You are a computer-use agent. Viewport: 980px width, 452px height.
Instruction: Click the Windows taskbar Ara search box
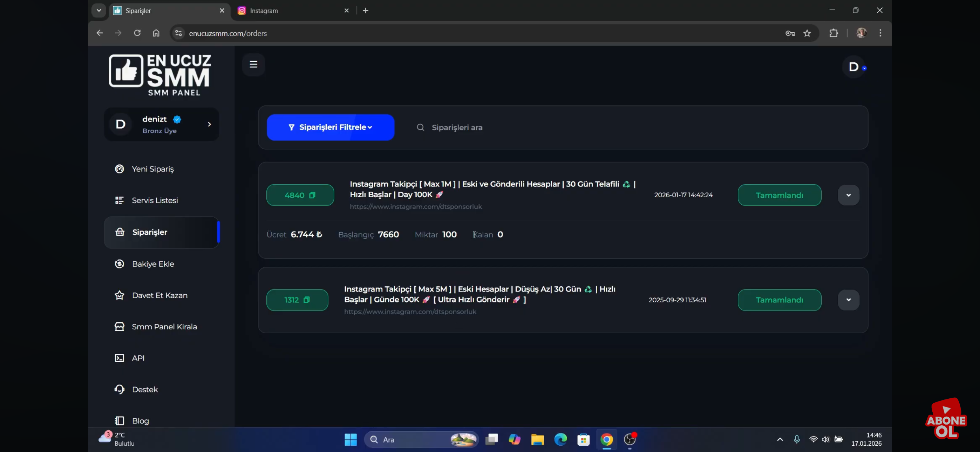[x=421, y=439]
